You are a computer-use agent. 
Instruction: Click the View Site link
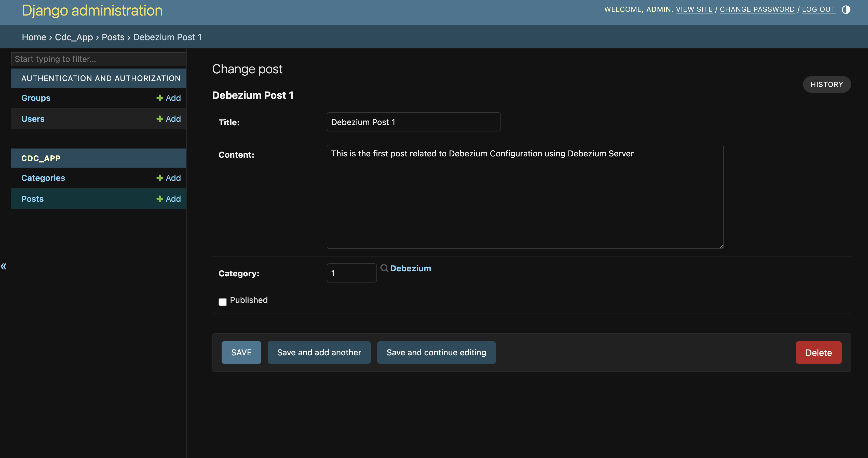(694, 9)
